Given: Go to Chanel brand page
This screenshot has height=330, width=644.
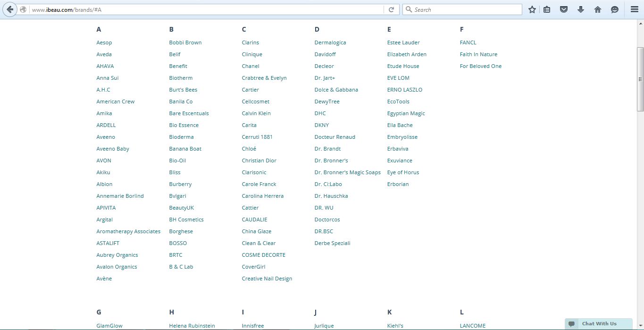Looking at the screenshot, I should click(x=251, y=66).
